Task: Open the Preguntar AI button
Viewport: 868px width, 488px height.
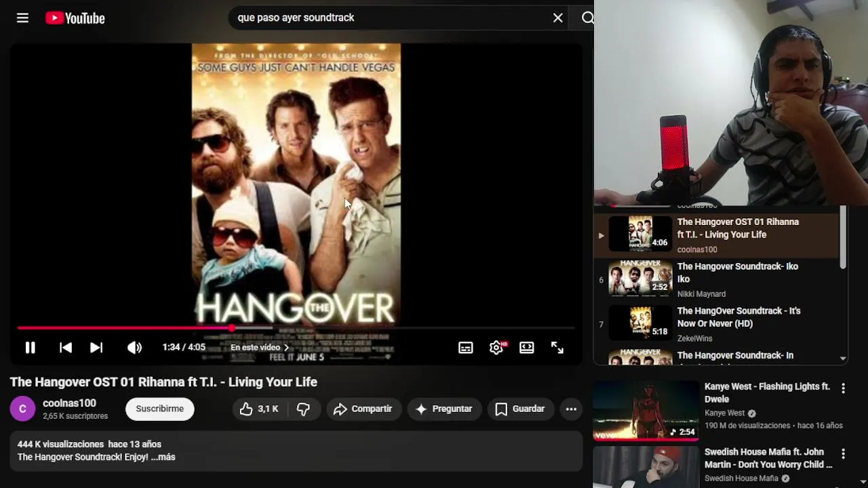Action: [443, 409]
